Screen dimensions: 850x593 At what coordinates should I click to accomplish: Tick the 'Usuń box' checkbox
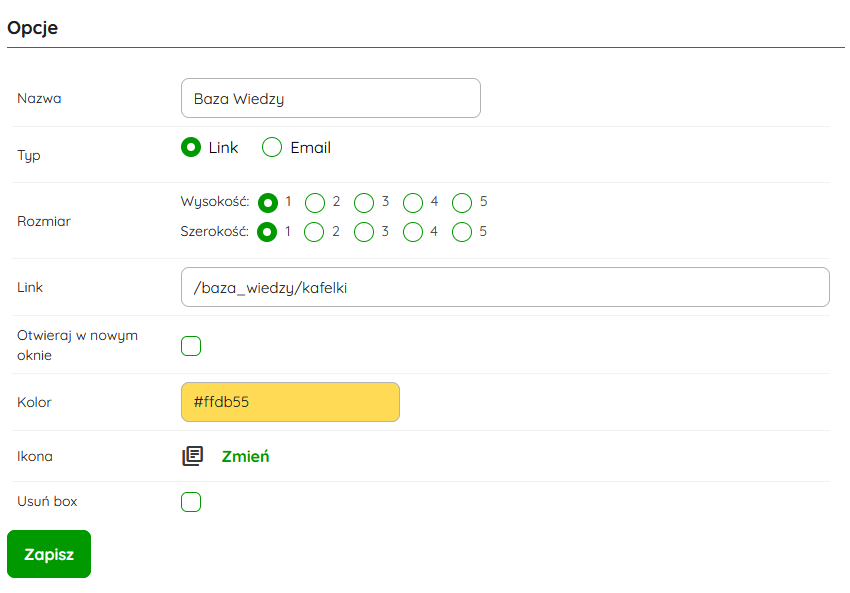191,501
